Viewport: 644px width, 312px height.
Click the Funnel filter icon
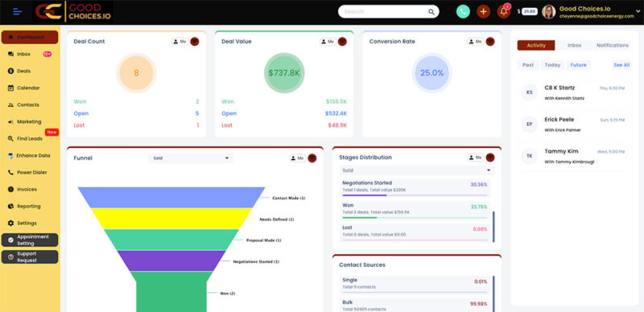pos(312,158)
